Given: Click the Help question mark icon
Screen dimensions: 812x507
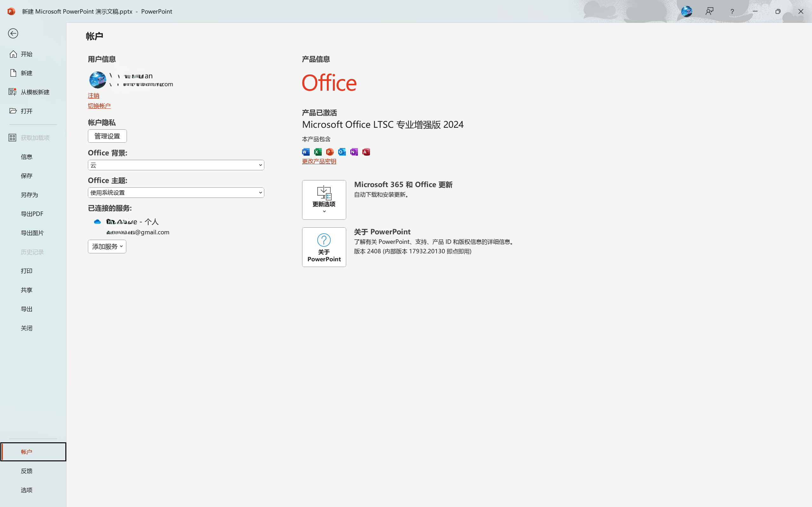Looking at the screenshot, I should coord(732,11).
